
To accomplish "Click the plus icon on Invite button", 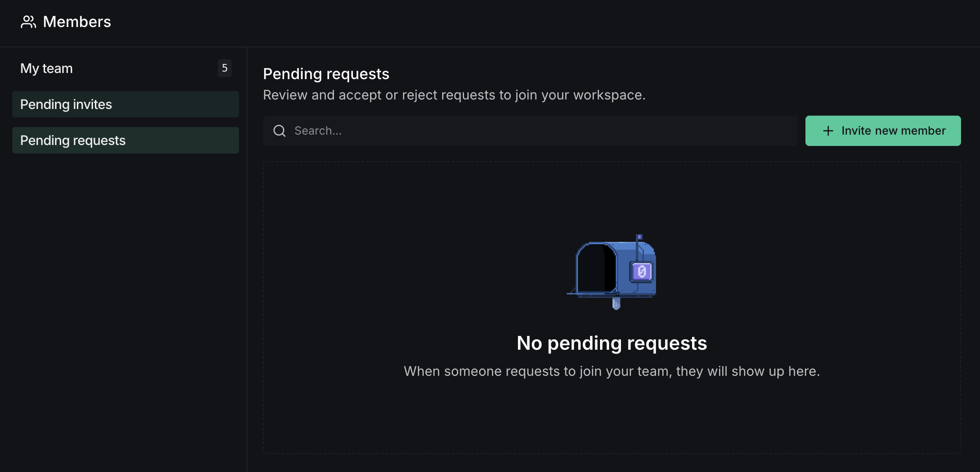I will (828, 131).
